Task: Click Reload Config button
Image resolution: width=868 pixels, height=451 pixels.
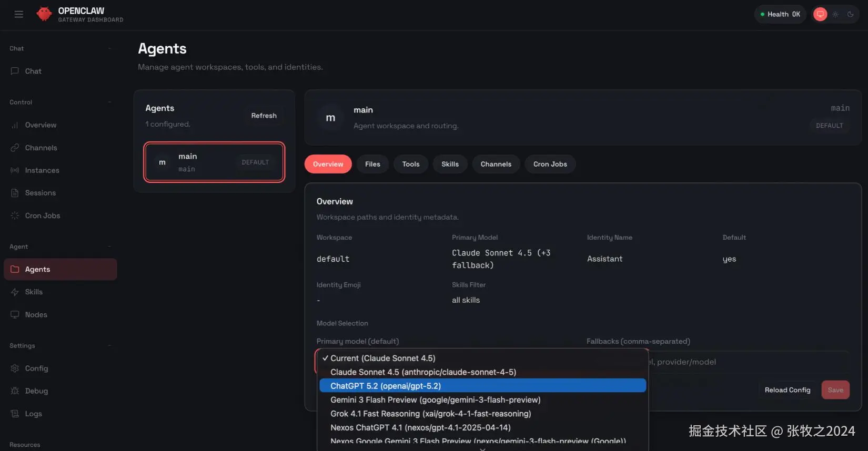Action: (788, 390)
